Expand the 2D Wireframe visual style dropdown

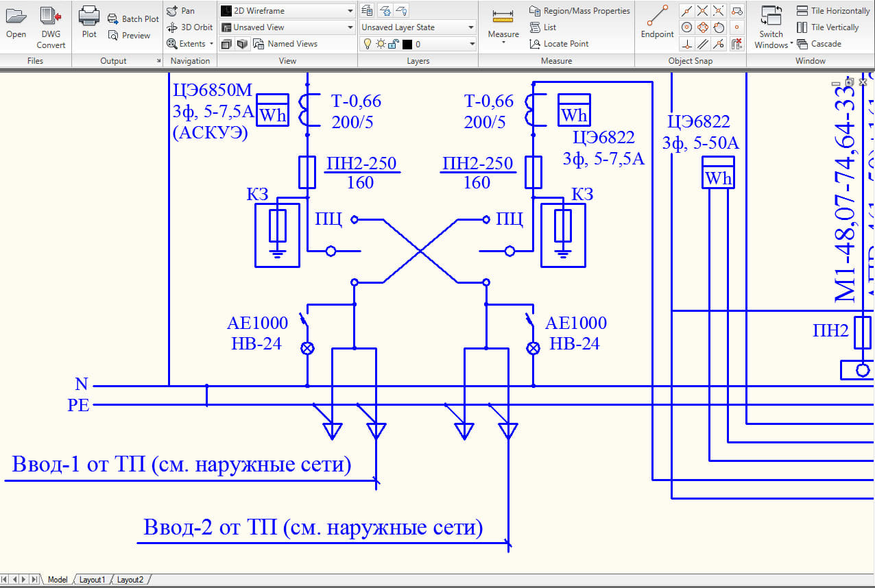click(x=350, y=11)
